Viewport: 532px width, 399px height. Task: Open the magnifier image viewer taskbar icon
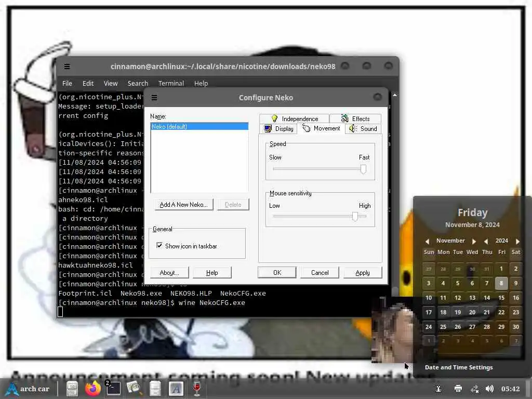134,389
